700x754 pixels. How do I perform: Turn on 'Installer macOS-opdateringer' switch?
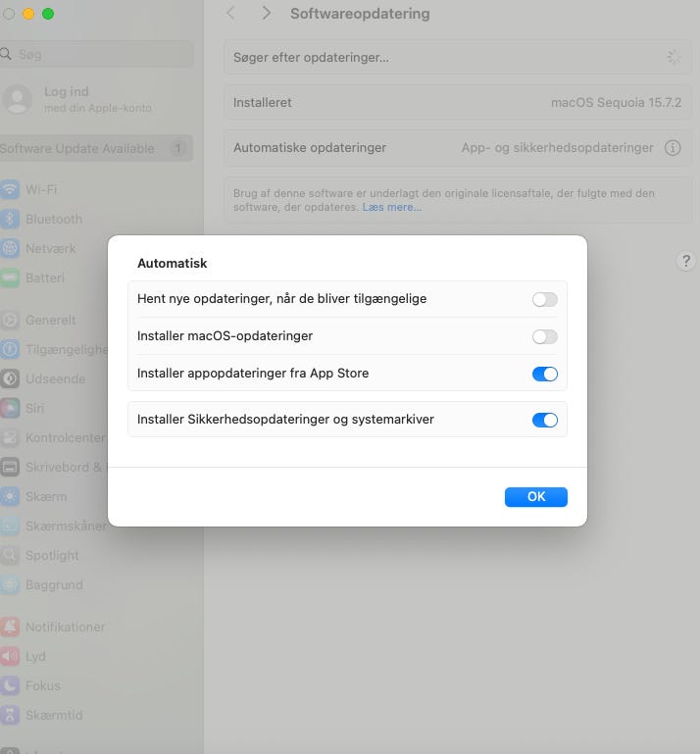pyautogui.click(x=545, y=336)
